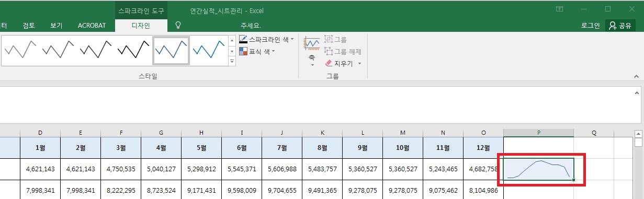Click the vertical scrollbar up arrow
Image resolution: width=644 pixels, height=199 pixels.
[638, 134]
